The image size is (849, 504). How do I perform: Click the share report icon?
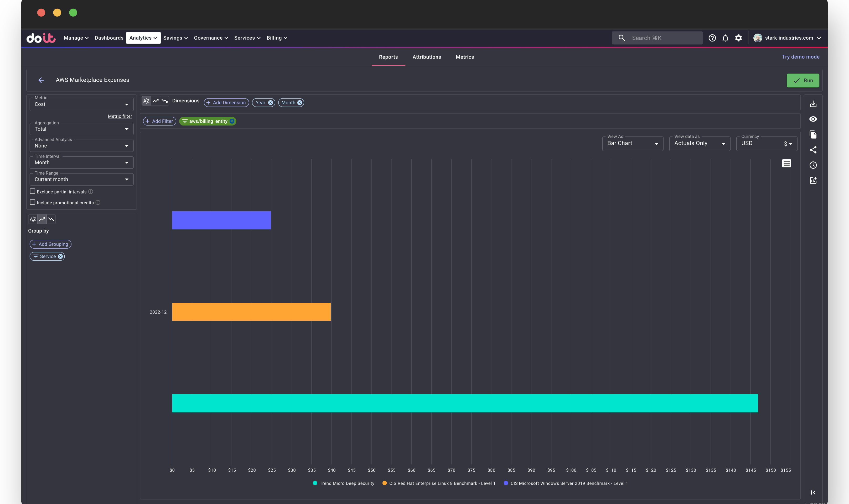[813, 150]
